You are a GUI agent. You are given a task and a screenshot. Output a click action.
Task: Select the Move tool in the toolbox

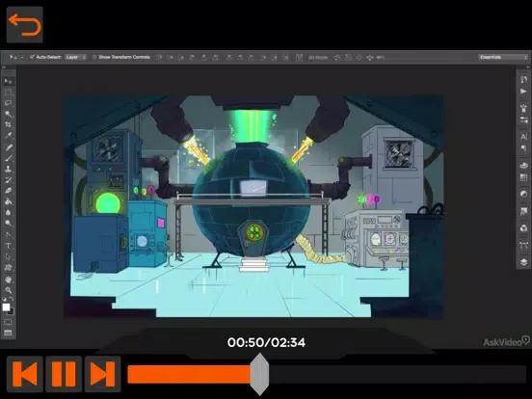(x=8, y=81)
